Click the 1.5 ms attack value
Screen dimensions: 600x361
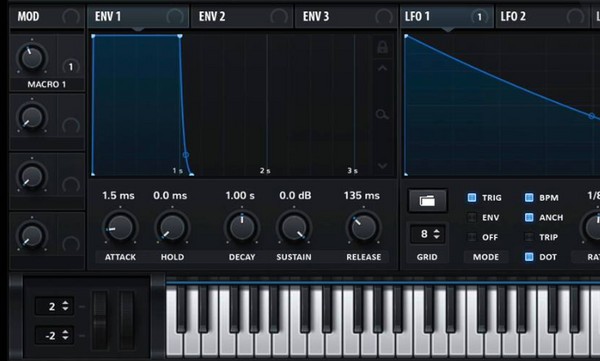tap(118, 196)
